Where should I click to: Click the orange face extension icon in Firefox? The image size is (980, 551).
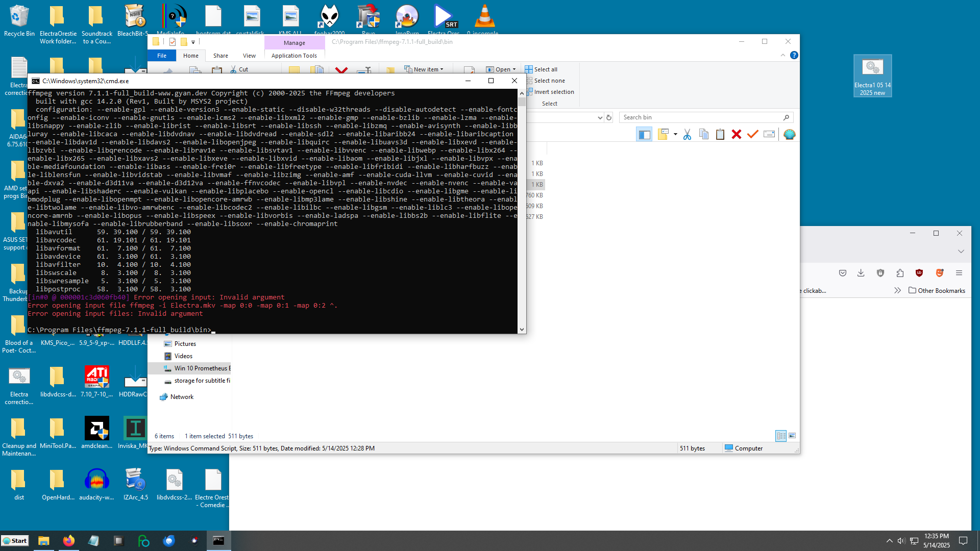(x=940, y=273)
